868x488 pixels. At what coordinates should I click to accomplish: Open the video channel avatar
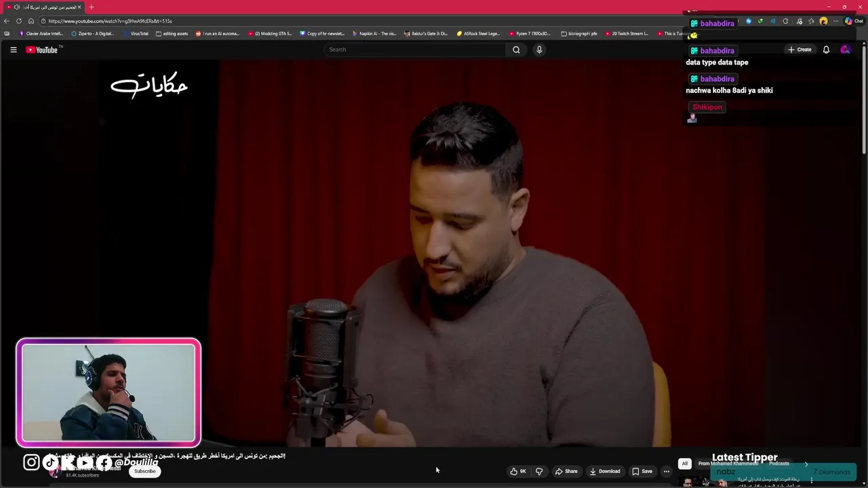pyautogui.click(x=54, y=472)
